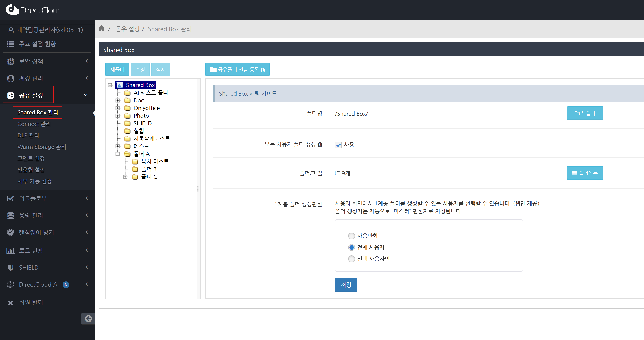Click the 저장 button
This screenshot has width=644, height=340.
(x=346, y=285)
